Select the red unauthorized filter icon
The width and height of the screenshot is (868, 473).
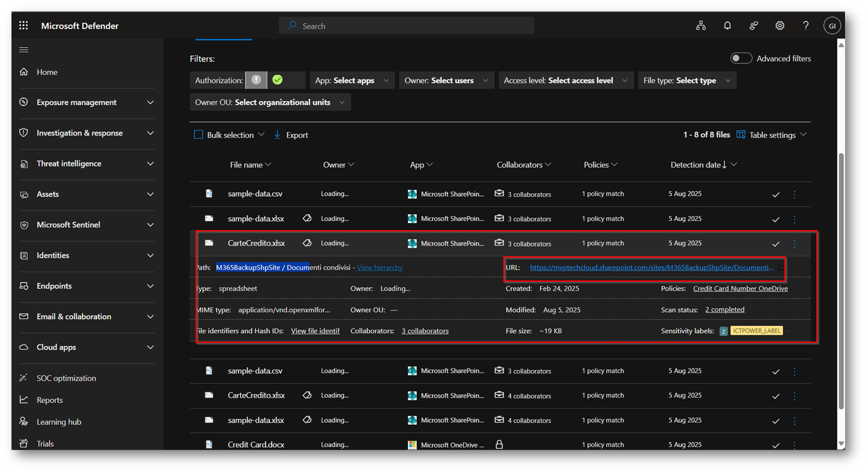point(256,80)
